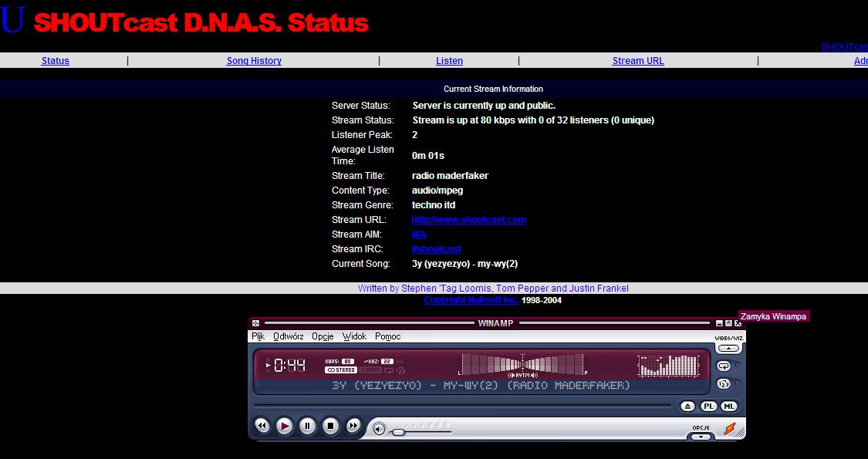Click the '0m 01s' average listen time

(428, 156)
